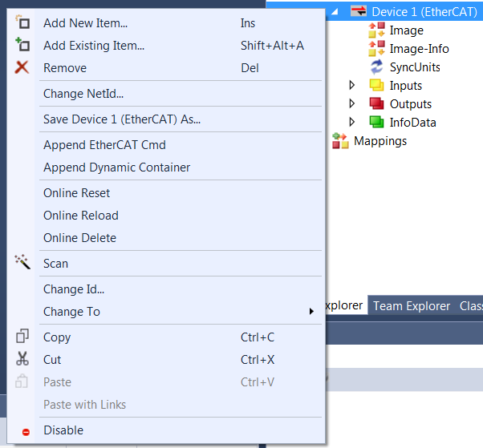Screen dimensions: 483x448
Task: Select Append Dynamic Container
Action: (165, 167)
